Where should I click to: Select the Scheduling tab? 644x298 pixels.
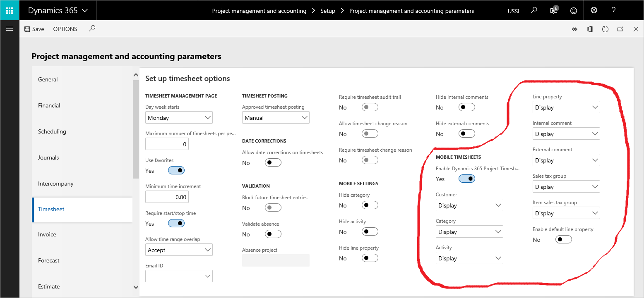click(x=82, y=131)
